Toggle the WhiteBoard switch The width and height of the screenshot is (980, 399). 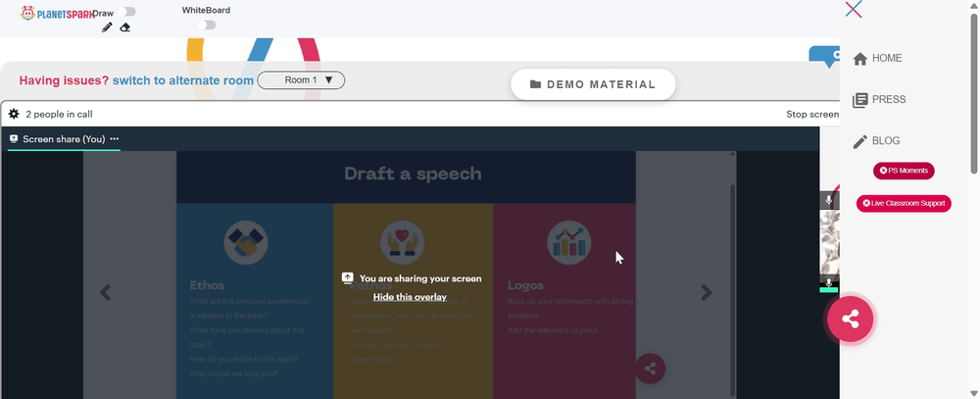207,25
